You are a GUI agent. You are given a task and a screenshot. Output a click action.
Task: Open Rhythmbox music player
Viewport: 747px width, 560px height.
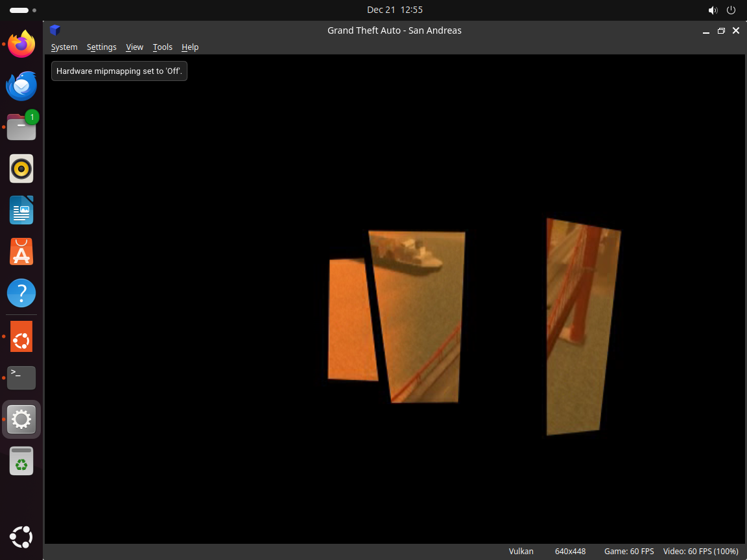(x=21, y=169)
